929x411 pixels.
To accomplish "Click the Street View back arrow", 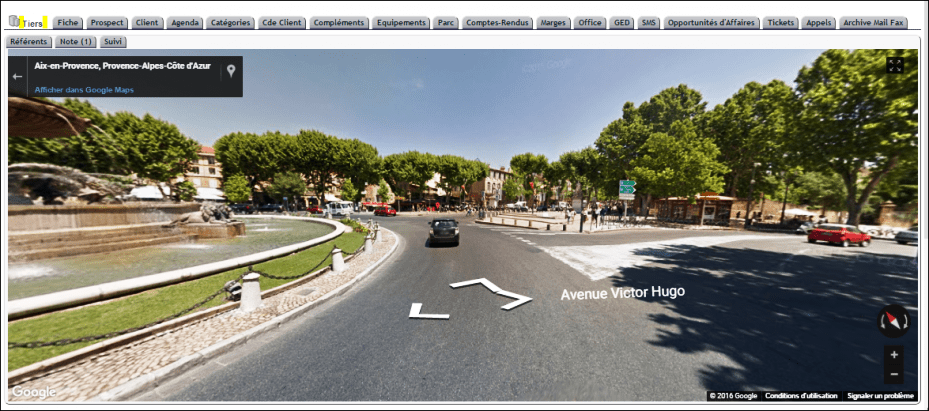I will tap(17, 76).
